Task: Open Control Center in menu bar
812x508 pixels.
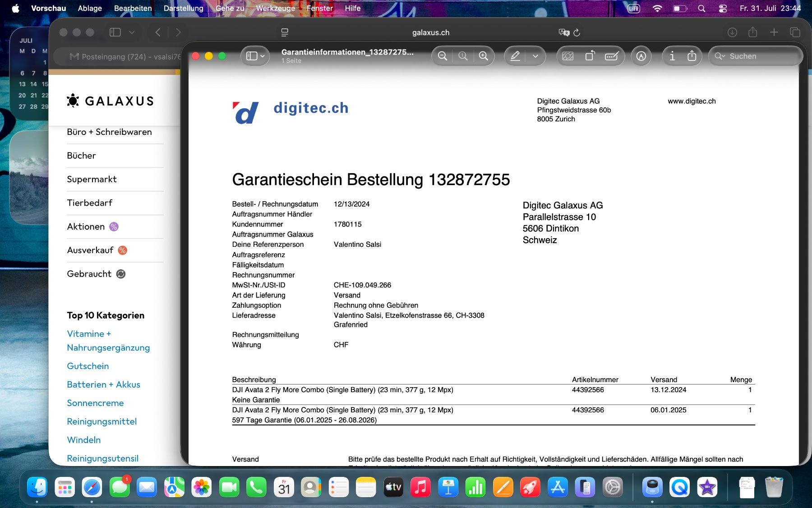Action: coord(723,8)
